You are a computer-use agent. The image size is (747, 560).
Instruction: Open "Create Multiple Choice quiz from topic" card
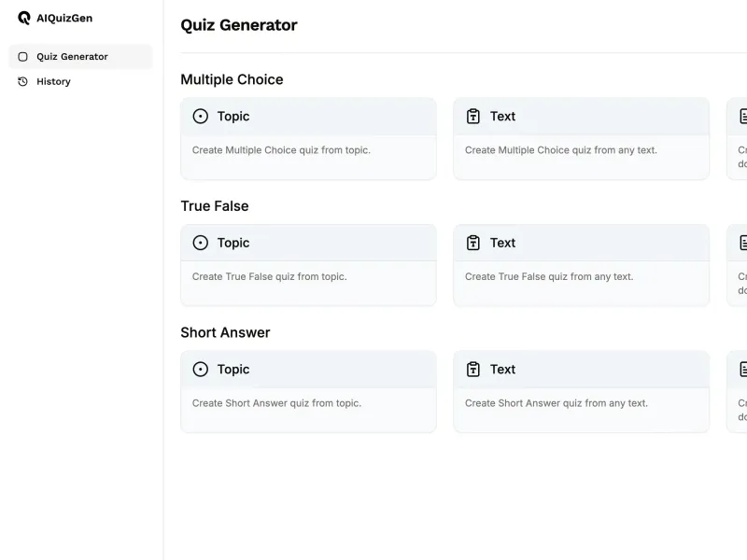coord(308,150)
